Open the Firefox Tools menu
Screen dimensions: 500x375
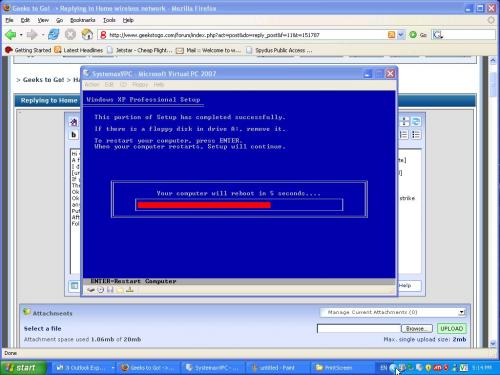(109, 20)
